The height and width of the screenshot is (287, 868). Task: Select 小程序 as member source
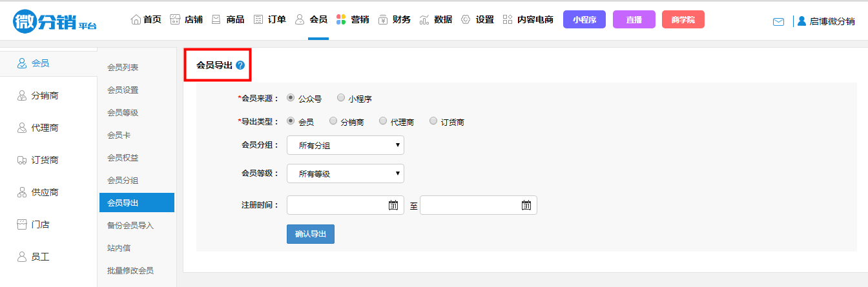pyautogui.click(x=341, y=99)
